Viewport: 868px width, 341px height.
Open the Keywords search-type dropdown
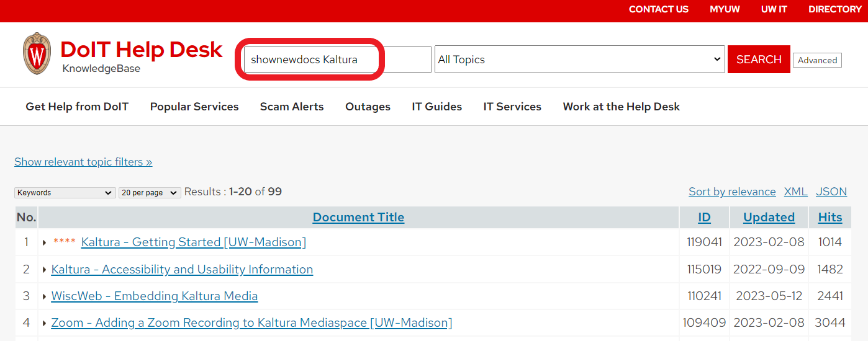tap(65, 193)
